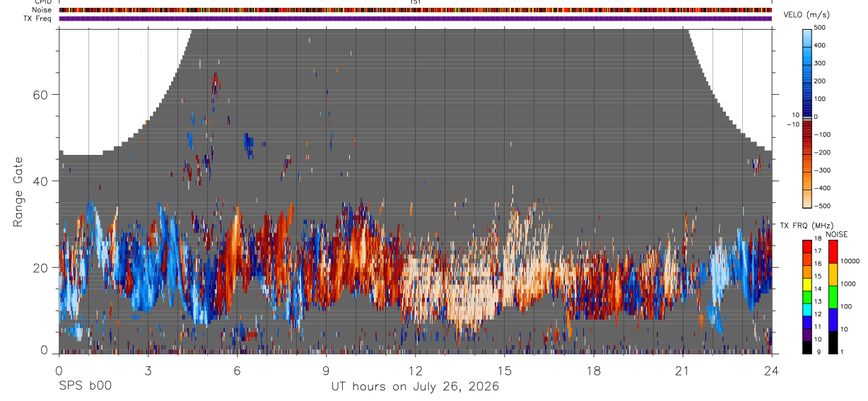This screenshot has width=868, height=401.
Task: Click the green 100 noise swatch
Action: (833, 297)
